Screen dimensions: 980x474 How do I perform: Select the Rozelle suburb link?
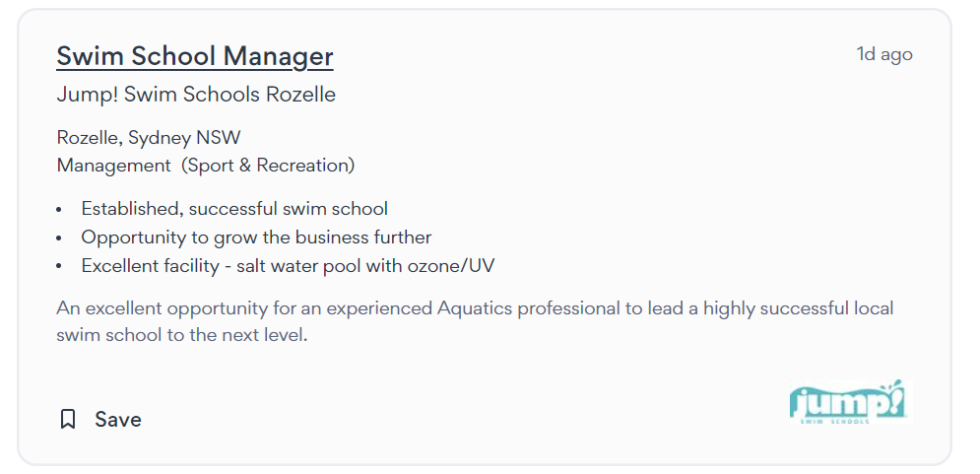[x=89, y=138]
